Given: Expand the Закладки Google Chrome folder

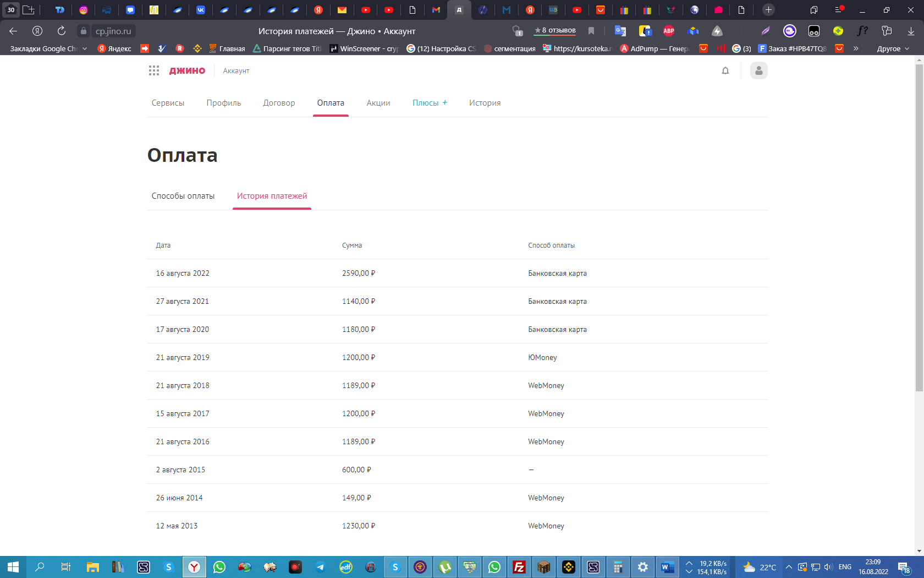Looking at the screenshot, I should tap(48, 48).
